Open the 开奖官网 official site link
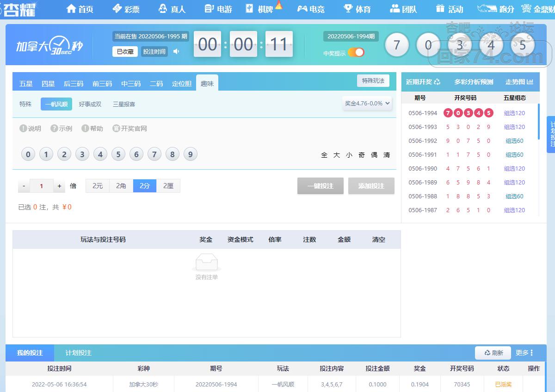 (129, 129)
